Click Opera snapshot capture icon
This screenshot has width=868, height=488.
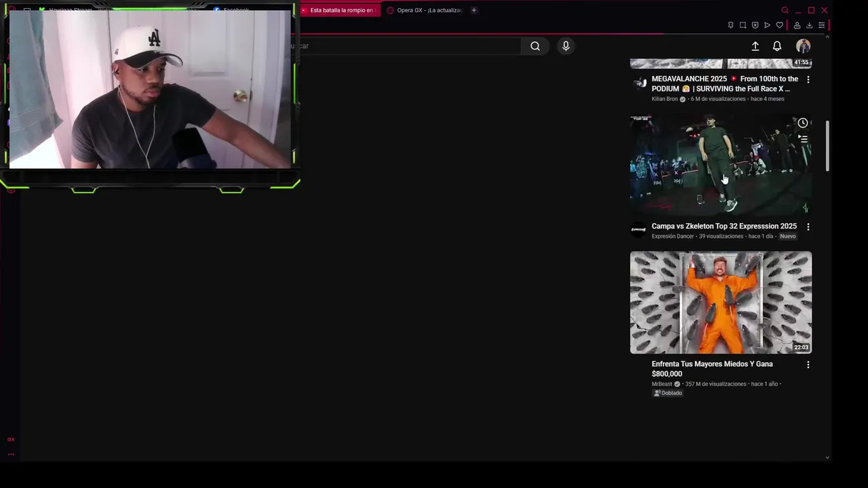[743, 25]
